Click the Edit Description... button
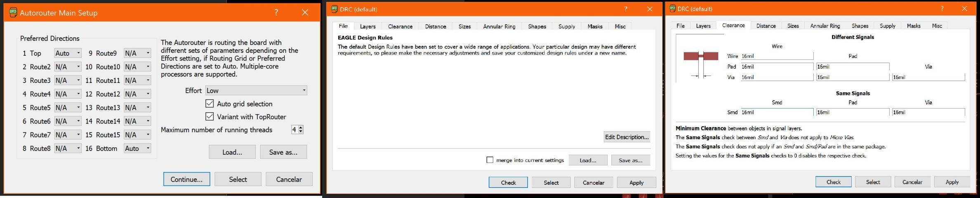980x198 pixels. 627,137
